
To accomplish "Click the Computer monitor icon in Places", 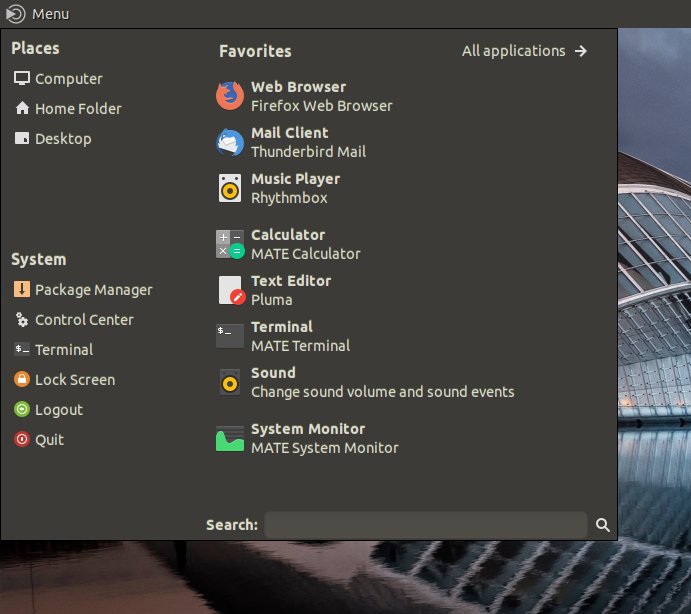I will 22,78.
